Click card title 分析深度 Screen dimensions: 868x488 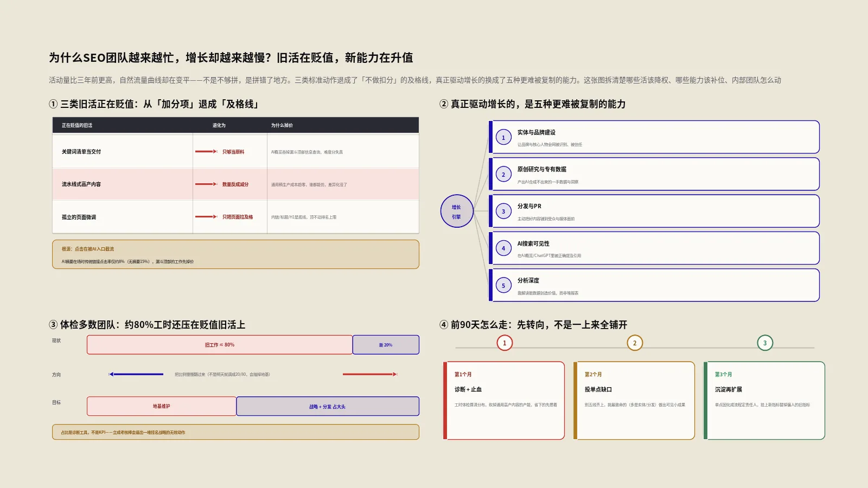[x=528, y=280]
